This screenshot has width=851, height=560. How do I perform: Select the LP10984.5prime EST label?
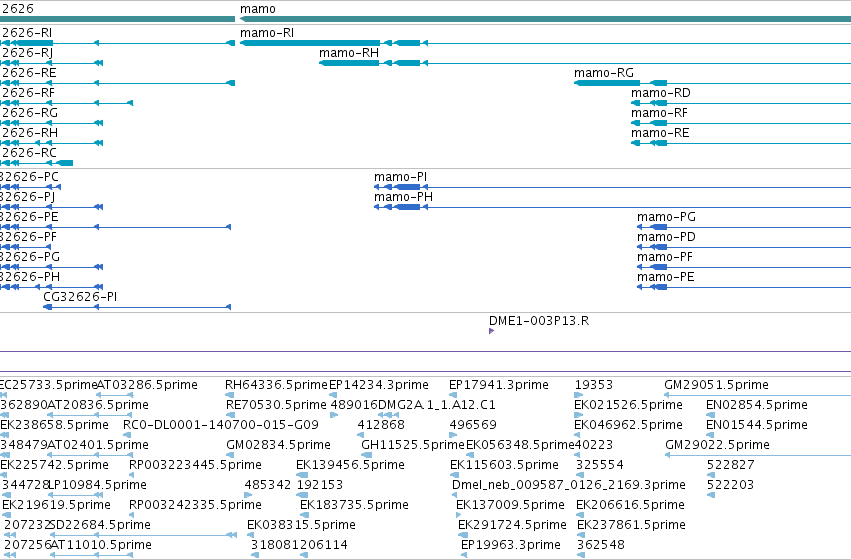click(98, 485)
